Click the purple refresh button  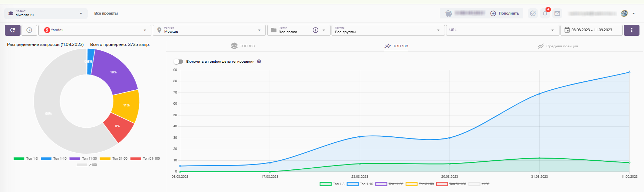[x=13, y=30]
